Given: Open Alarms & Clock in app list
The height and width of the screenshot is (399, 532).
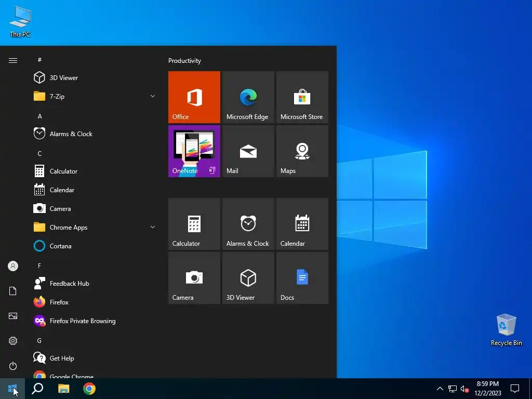Looking at the screenshot, I should pyautogui.click(x=95, y=134).
